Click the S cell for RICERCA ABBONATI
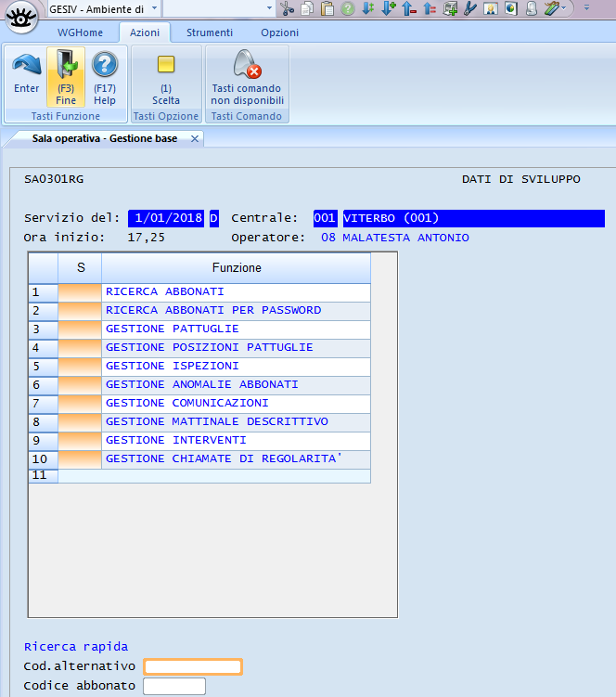 80,292
